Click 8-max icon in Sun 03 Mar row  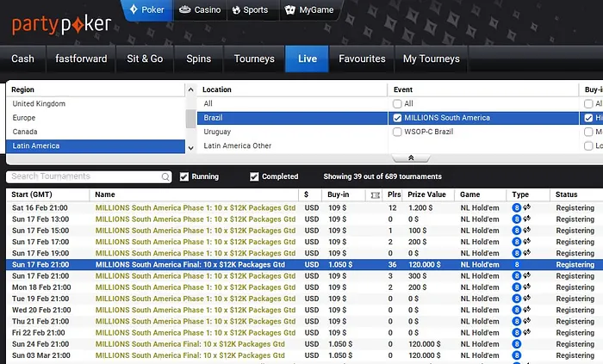[x=517, y=355]
